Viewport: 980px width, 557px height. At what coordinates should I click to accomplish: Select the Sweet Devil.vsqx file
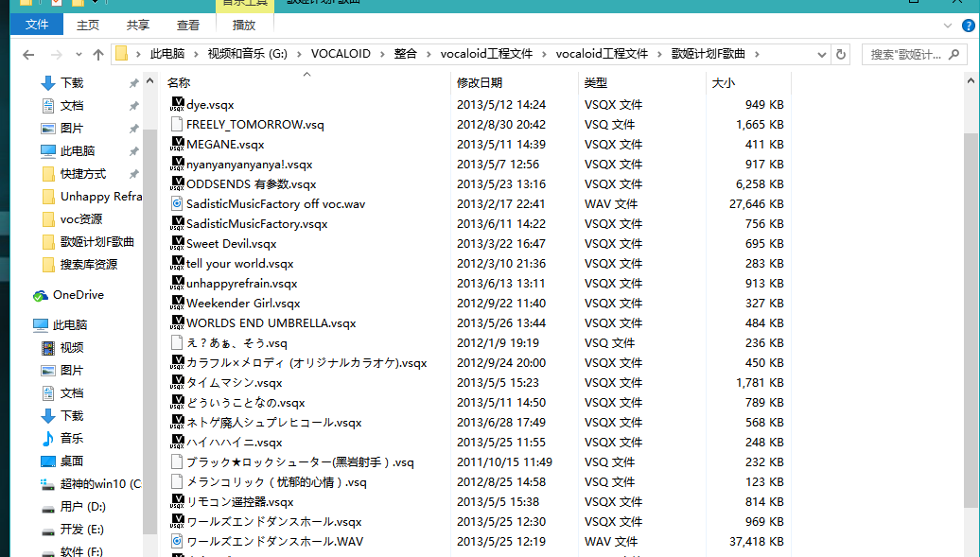coord(231,244)
